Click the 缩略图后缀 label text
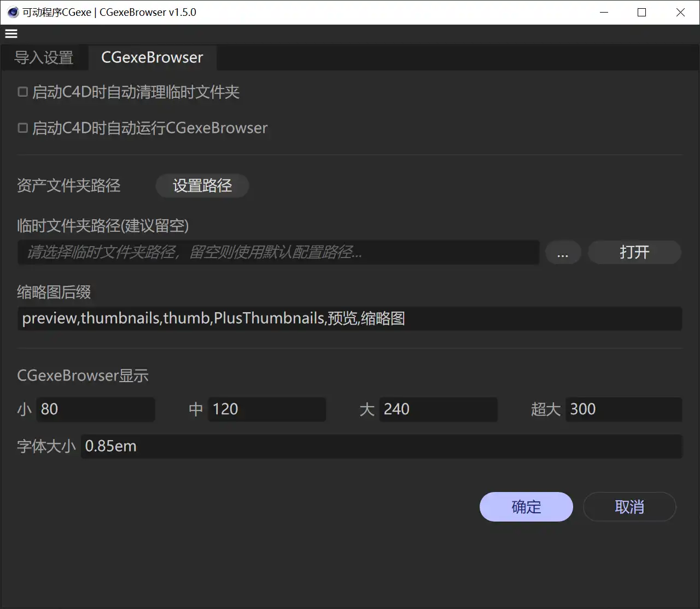 (x=54, y=292)
